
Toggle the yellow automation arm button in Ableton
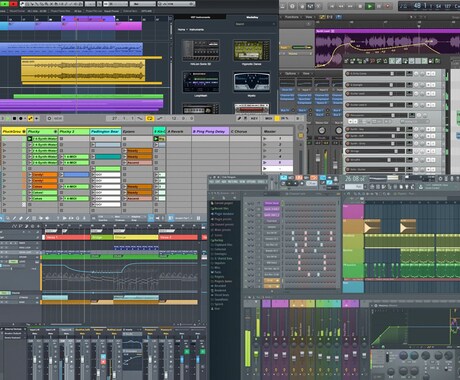tap(30, 118)
